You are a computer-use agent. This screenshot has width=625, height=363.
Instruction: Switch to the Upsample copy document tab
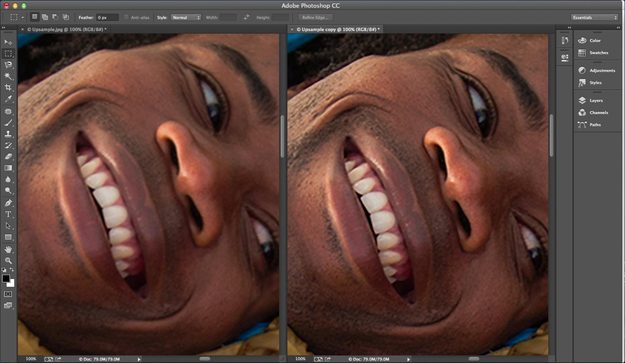pyautogui.click(x=338, y=29)
